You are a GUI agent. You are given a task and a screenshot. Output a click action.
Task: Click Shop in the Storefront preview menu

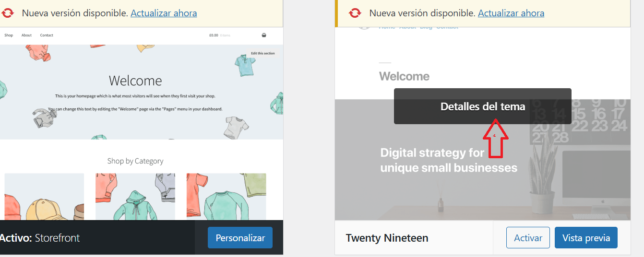9,35
